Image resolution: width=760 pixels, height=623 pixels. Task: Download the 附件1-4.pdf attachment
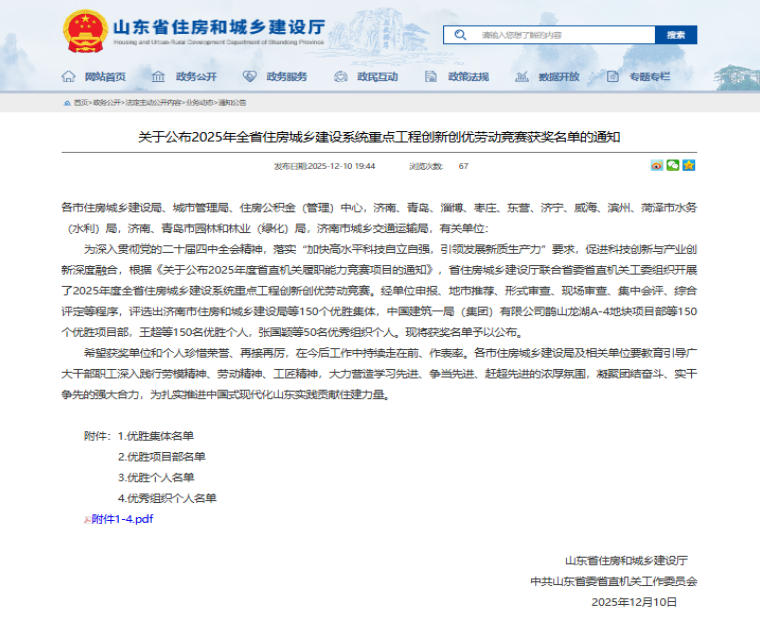pos(122,518)
